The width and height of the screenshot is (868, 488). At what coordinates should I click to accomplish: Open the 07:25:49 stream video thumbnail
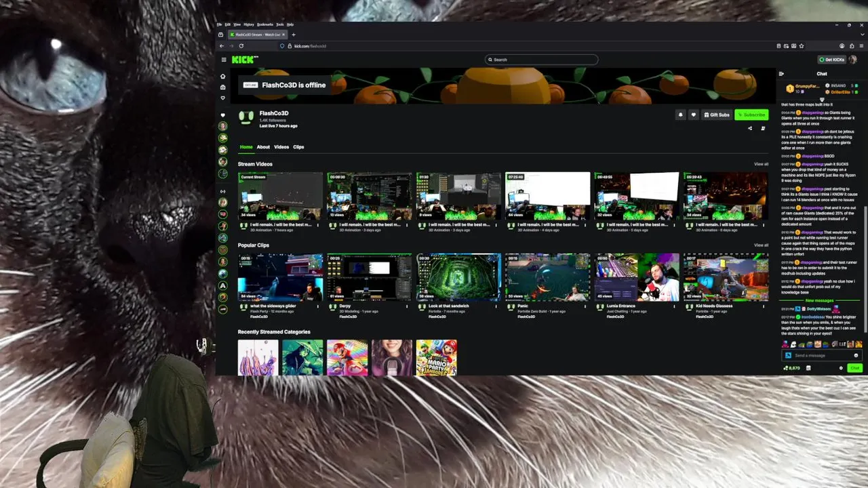pyautogui.click(x=547, y=196)
